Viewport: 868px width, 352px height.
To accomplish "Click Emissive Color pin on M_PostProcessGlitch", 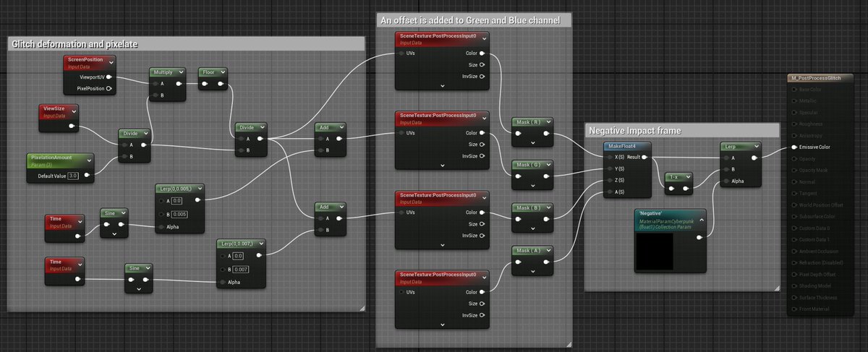I will pos(794,147).
